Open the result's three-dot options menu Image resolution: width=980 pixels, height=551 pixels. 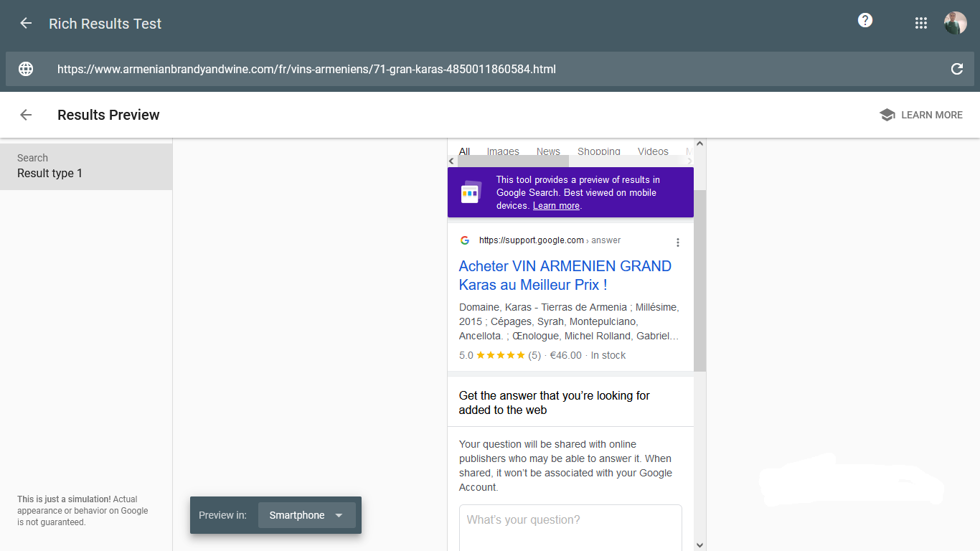678,242
